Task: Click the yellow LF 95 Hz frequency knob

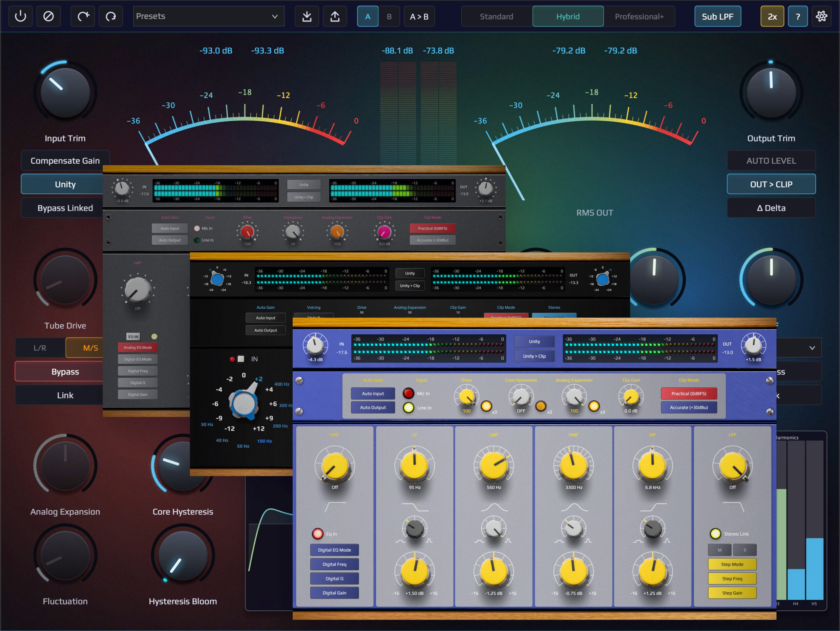Action: tap(415, 465)
